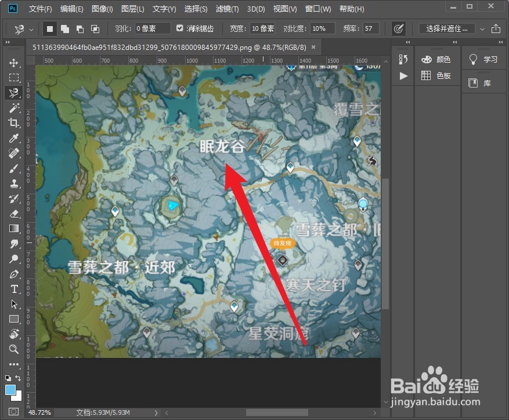Choose Add to Selection mode
The height and width of the screenshot is (420, 509).
point(65,29)
